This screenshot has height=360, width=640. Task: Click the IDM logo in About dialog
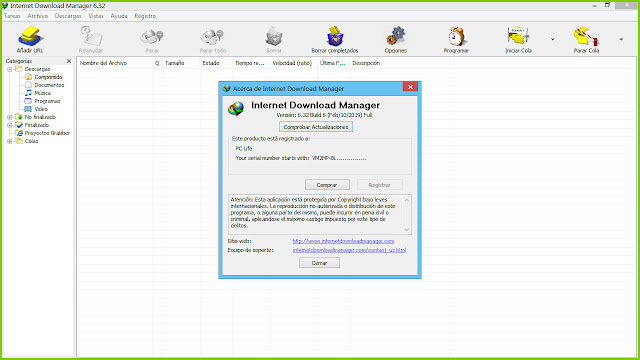point(236,109)
